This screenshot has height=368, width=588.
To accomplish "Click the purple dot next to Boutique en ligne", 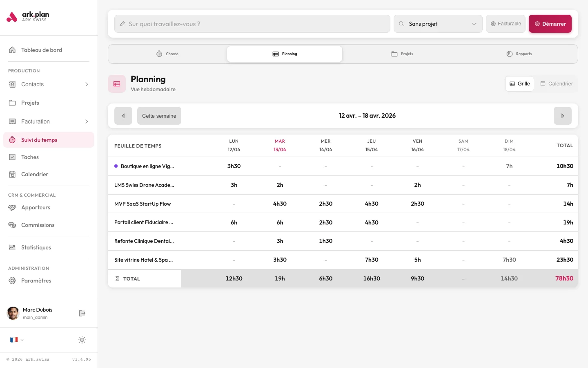I will [116, 166].
